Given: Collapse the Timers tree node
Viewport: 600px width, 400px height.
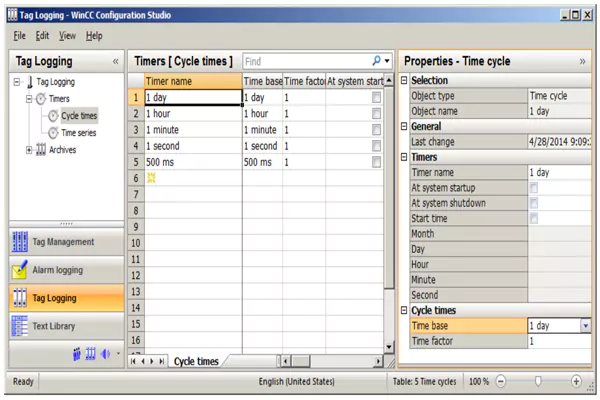Looking at the screenshot, I should coord(29,99).
